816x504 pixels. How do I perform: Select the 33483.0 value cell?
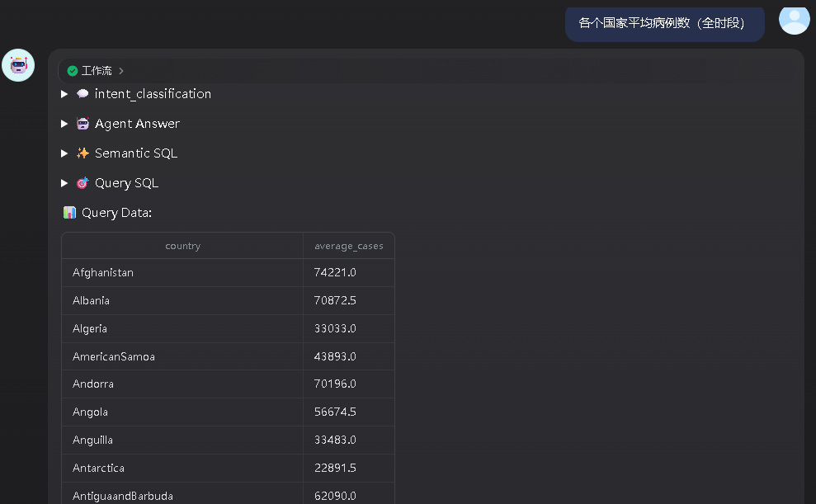[349, 440]
